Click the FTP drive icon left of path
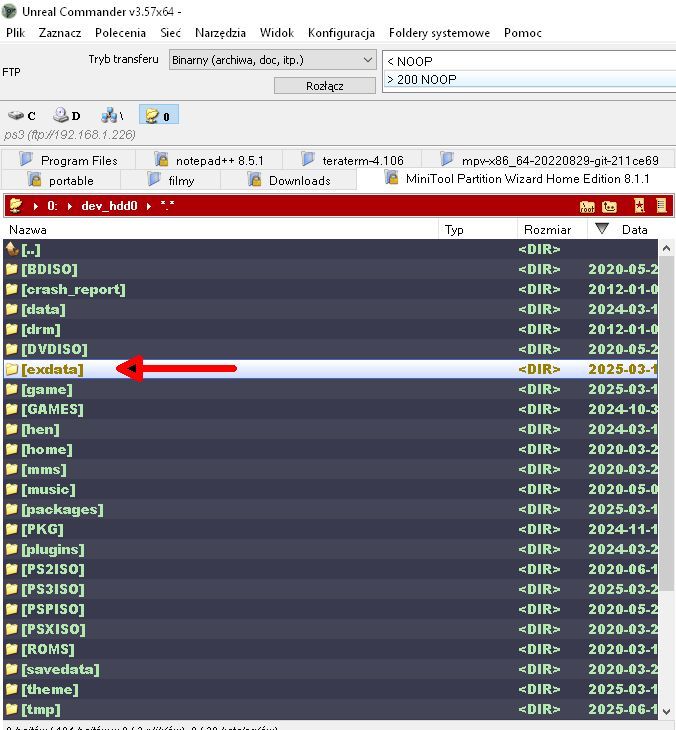The height and width of the screenshot is (730, 676). (x=16, y=205)
